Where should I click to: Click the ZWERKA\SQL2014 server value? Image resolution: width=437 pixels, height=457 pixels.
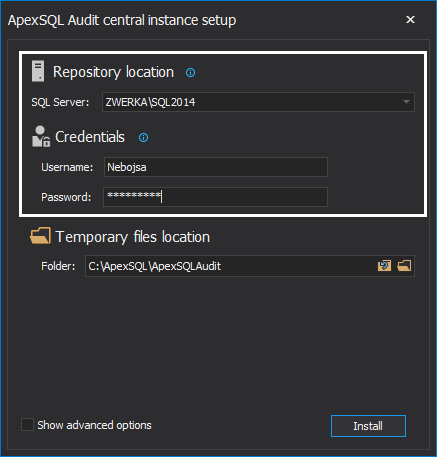[150, 102]
